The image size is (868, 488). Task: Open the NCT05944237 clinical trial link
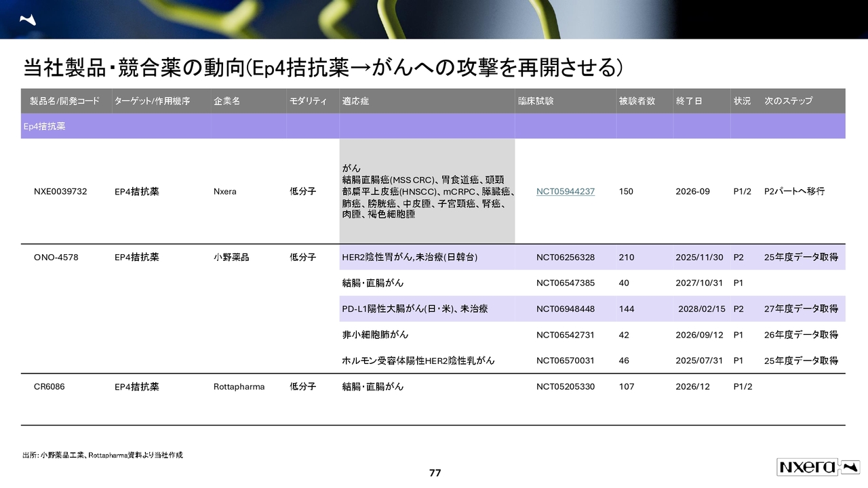point(565,191)
